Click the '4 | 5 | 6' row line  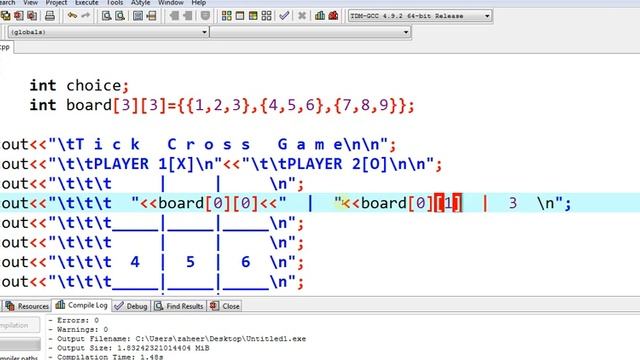coord(152,262)
